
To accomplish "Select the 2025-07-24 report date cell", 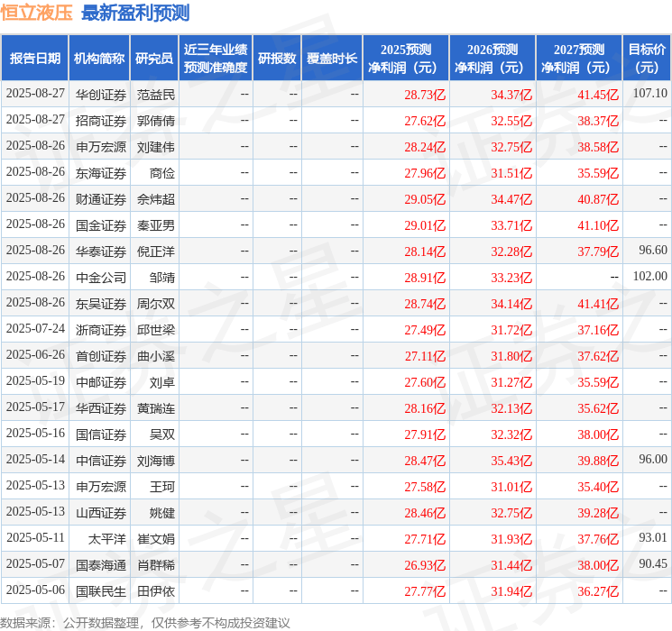I will click(35, 329).
